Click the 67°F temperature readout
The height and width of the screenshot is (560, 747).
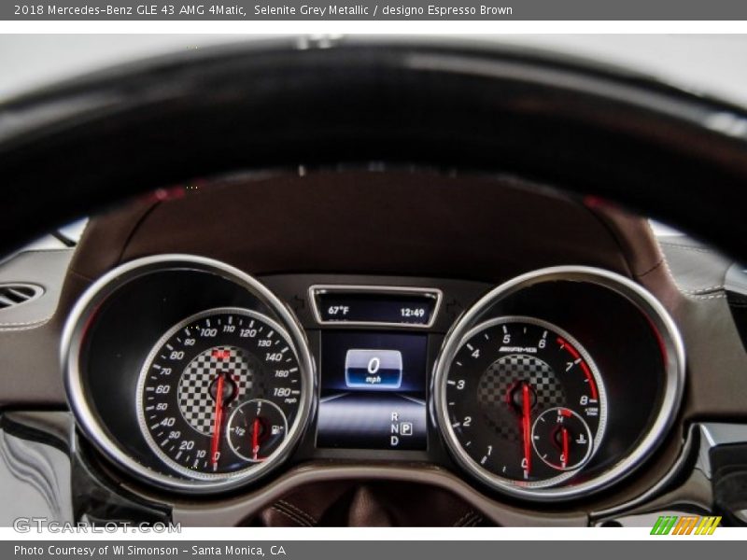tap(341, 310)
